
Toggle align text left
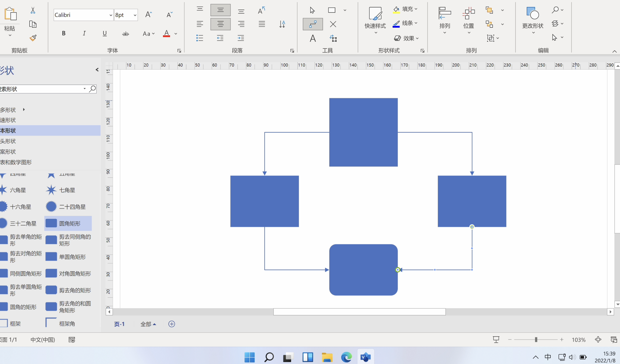200,24
